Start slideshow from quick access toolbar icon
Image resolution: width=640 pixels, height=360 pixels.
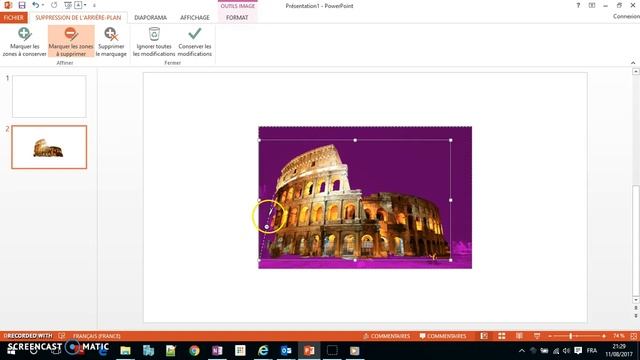(x=68, y=5)
